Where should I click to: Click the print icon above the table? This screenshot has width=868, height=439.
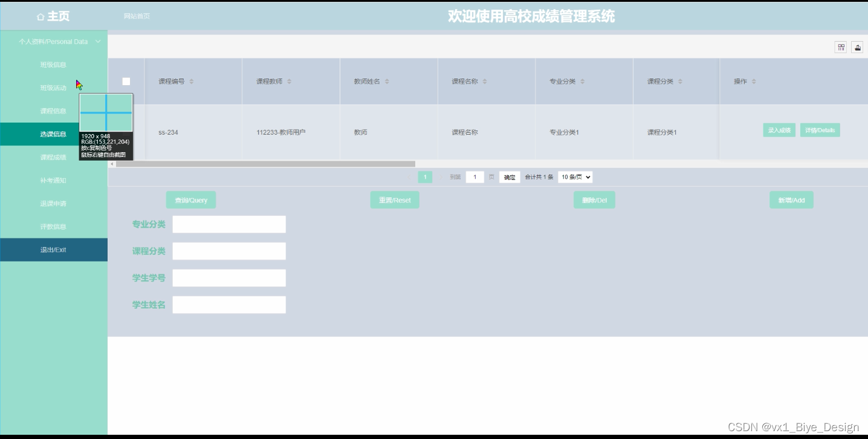pyautogui.click(x=857, y=46)
